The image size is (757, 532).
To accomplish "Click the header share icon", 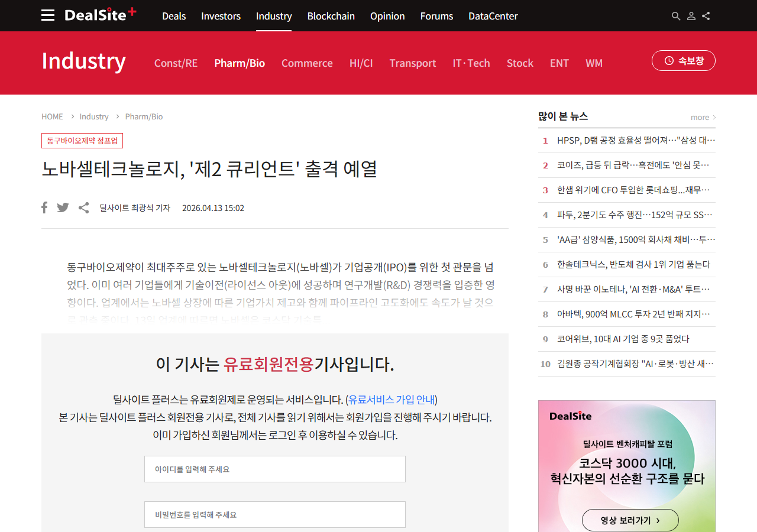I will (x=706, y=16).
